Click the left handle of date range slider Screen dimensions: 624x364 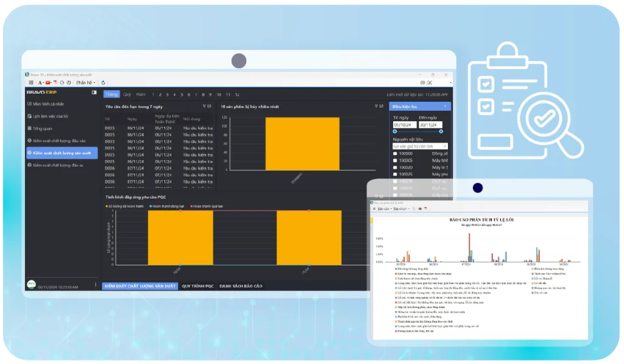pos(394,131)
